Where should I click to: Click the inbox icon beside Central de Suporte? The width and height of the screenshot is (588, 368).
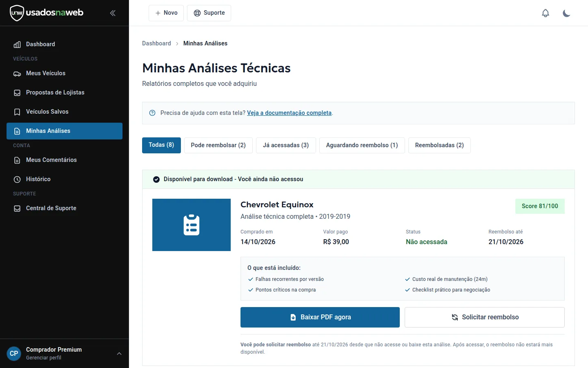(17, 209)
